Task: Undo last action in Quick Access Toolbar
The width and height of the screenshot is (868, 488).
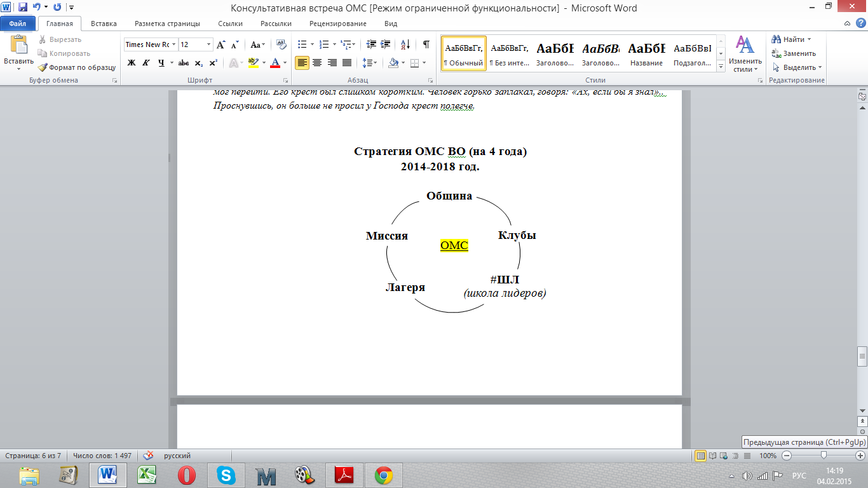Action: (37, 8)
